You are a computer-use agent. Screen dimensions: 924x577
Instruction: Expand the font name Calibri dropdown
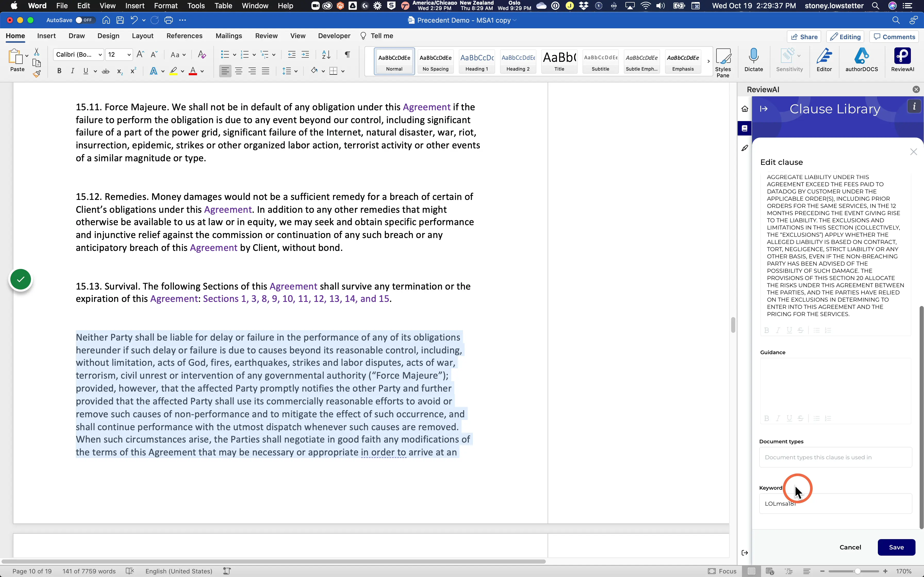[x=100, y=55]
